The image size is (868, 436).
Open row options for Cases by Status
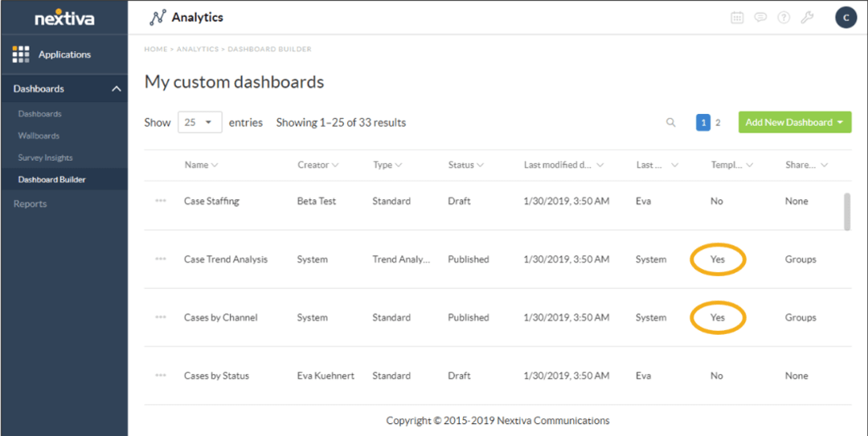click(x=161, y=376)
